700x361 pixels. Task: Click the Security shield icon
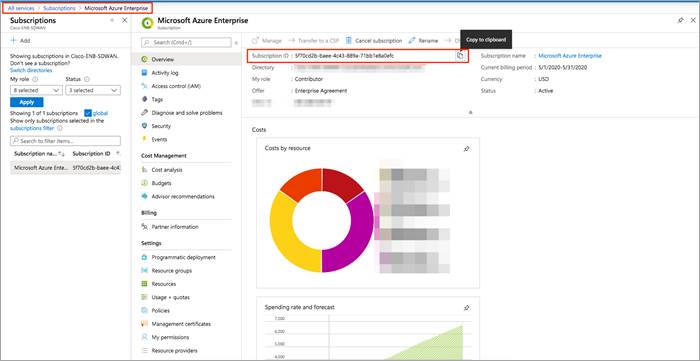point(144,126)
